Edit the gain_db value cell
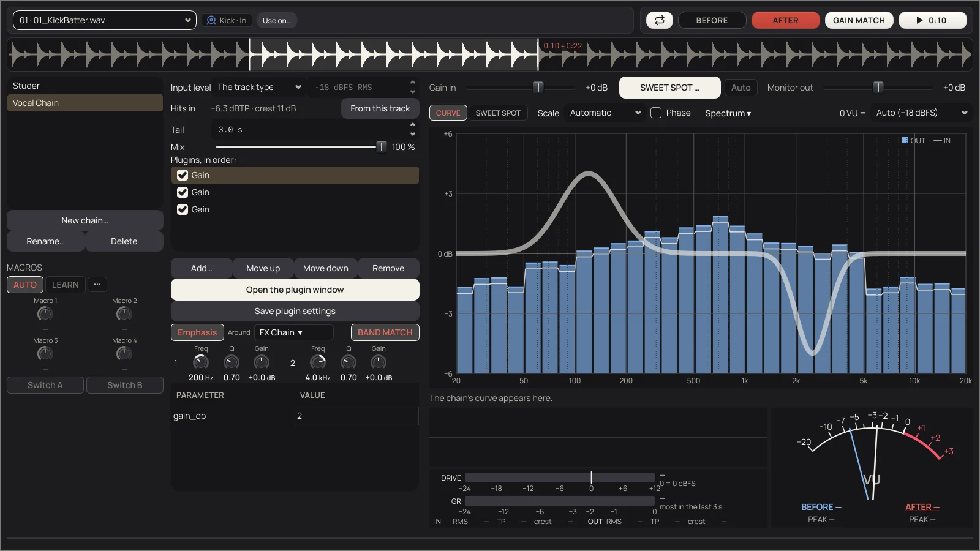Viewport: 980px width, 551px height. point(356,416)
